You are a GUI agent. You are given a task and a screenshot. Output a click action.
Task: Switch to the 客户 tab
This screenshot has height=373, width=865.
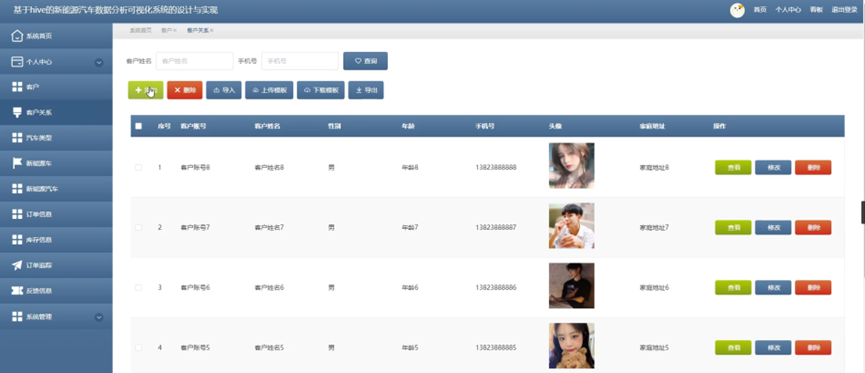(166, 31)
